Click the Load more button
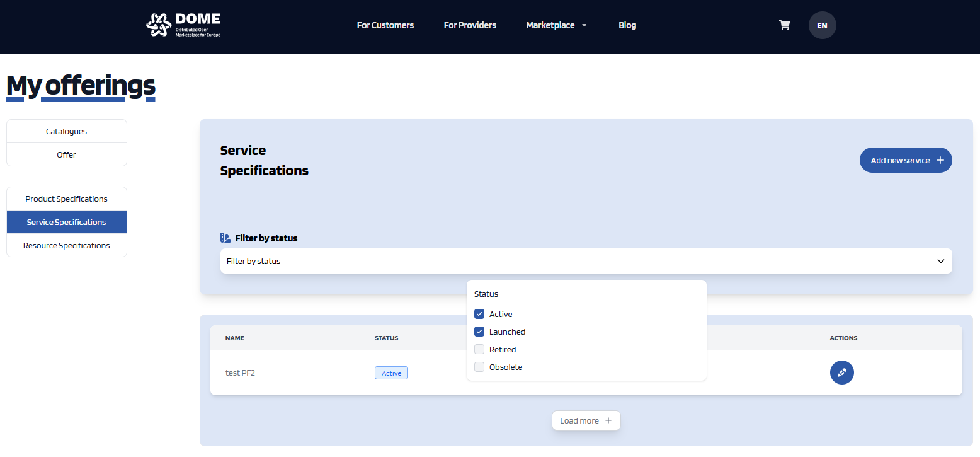 click(586, 420)
